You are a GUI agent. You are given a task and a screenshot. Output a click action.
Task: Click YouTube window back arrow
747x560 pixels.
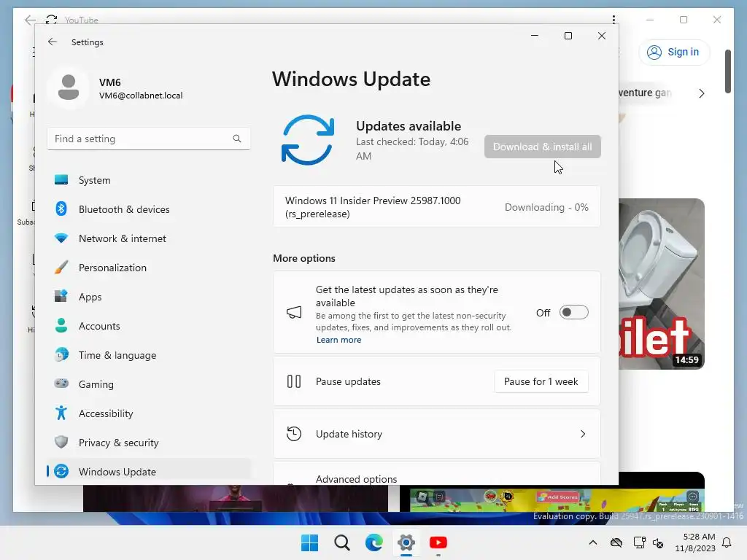[x=30, y=20]
